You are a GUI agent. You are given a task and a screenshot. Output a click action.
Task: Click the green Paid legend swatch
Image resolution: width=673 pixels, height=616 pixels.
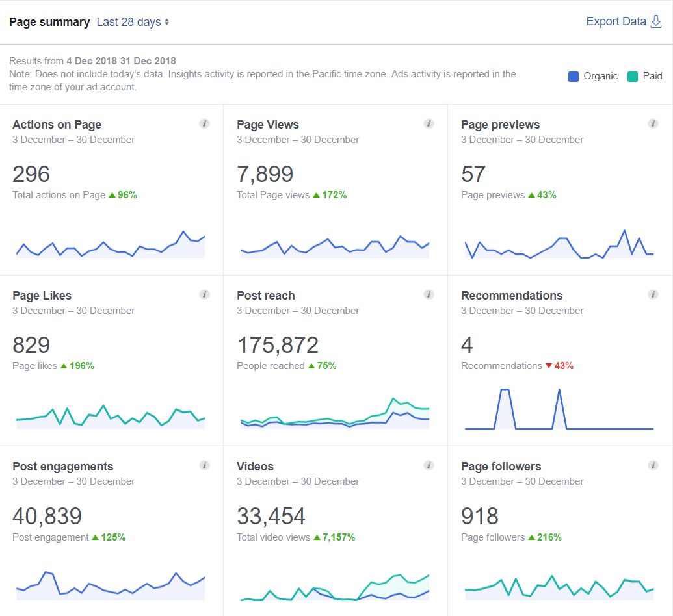click(x=633, y=76)
